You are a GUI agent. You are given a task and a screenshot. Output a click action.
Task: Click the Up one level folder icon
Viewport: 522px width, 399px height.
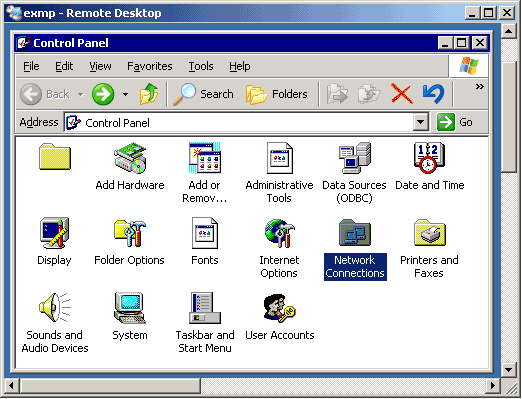click(149, 94)
